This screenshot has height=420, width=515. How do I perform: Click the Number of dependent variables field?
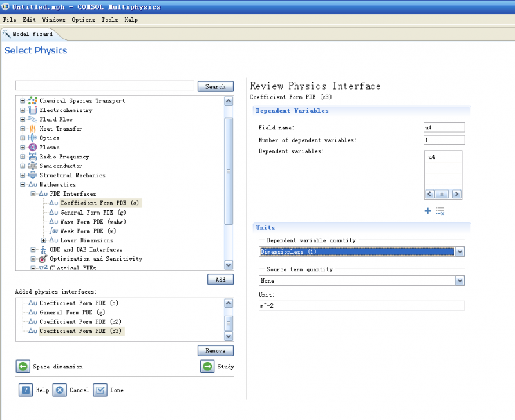[x=444, y=140]
